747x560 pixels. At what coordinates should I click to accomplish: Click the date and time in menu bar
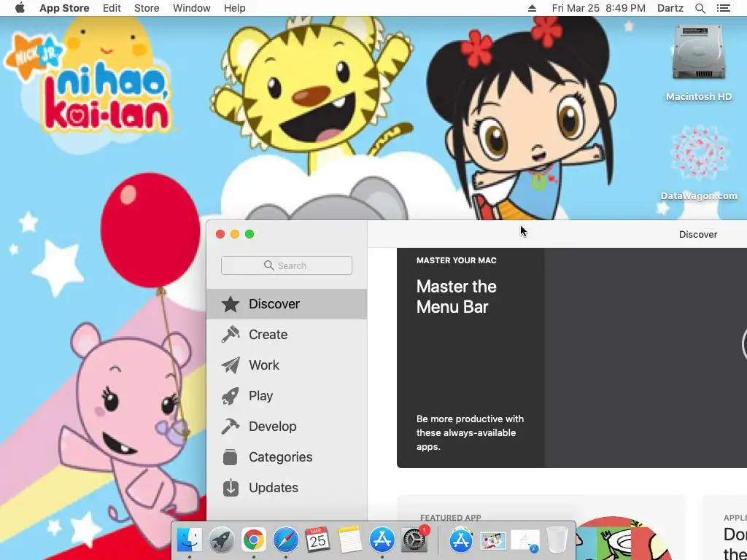click(x=598, y=8)
